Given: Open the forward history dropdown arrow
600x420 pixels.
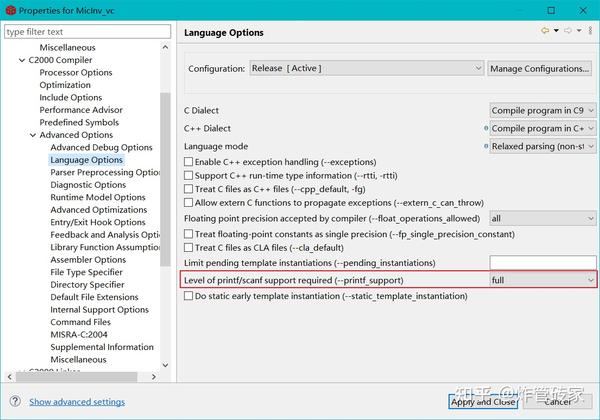Looking at the screenshot, I should pyautogui.click(x=577, y=32).
